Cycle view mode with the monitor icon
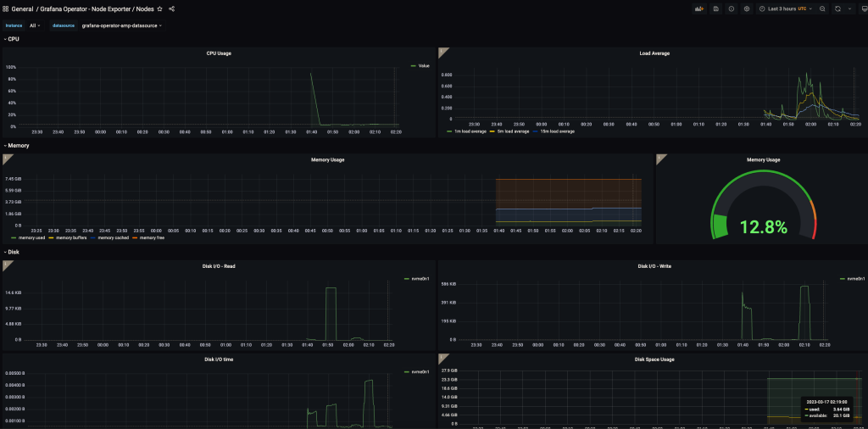Image resolution: width=868 pixels, height=429 pixels. pos(865,8)
